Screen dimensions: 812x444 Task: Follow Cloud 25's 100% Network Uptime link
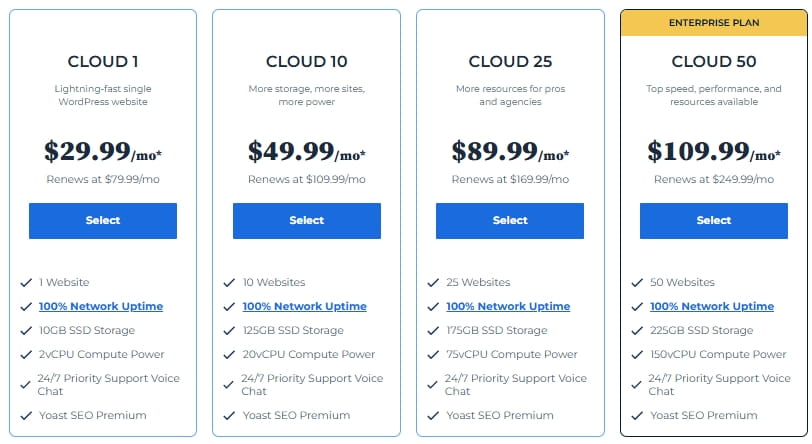(508, 306)
